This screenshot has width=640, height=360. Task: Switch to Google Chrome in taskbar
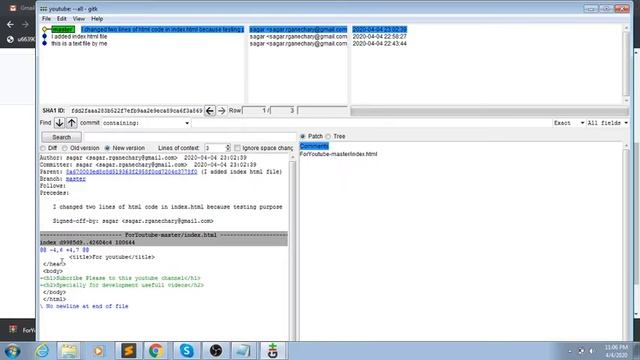[x=156, y=351]
